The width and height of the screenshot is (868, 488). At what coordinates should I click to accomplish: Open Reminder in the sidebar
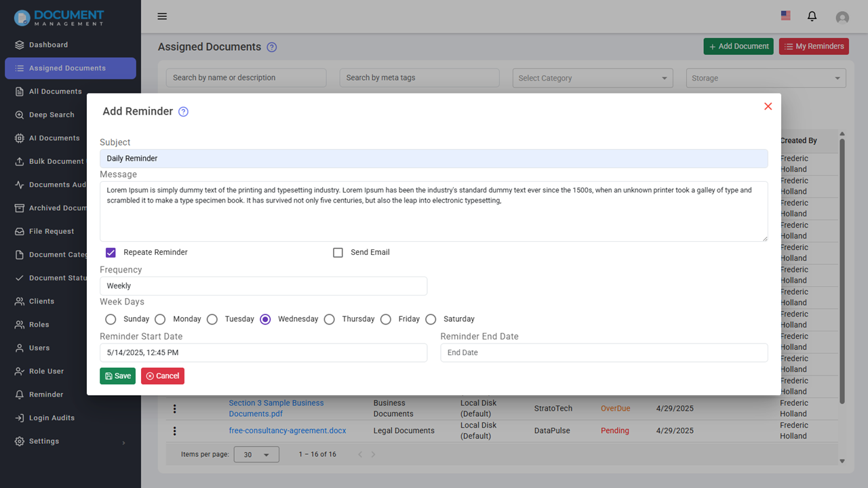tap(46, 394)
